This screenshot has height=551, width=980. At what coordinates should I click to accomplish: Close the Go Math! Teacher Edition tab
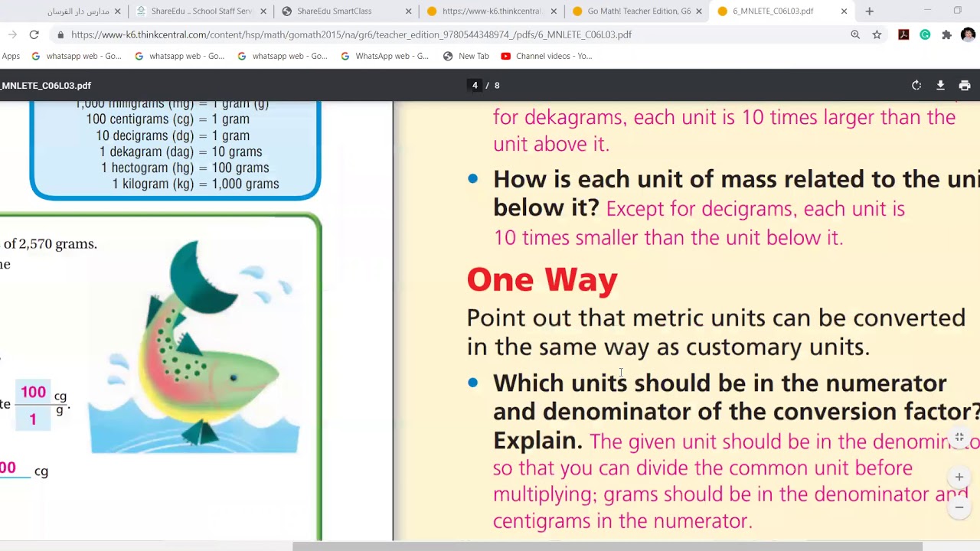698,11
